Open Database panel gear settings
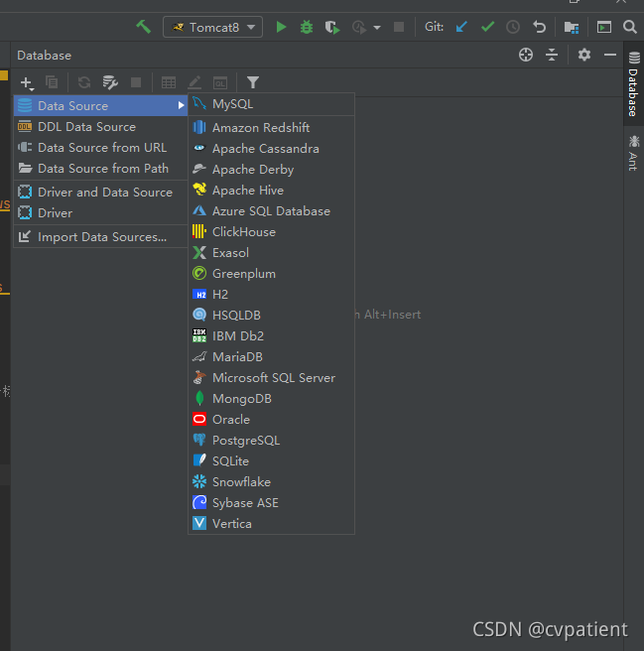 tap(584, 55)
